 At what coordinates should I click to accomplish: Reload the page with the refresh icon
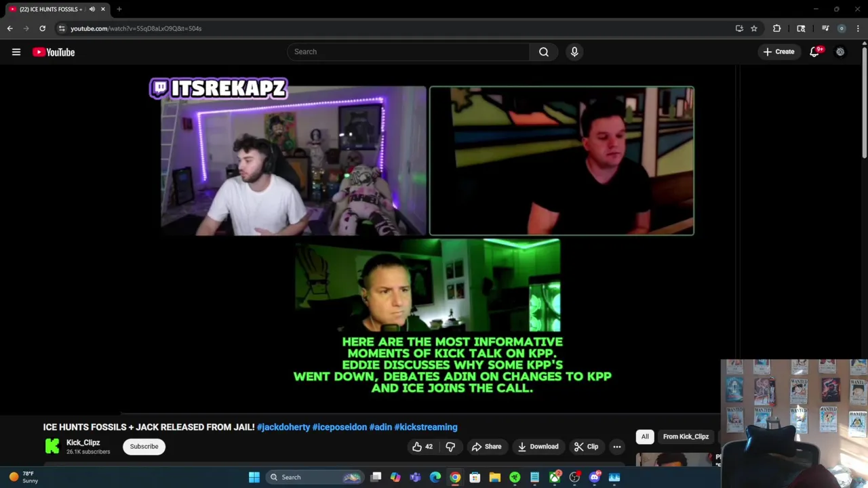[42, 28]
